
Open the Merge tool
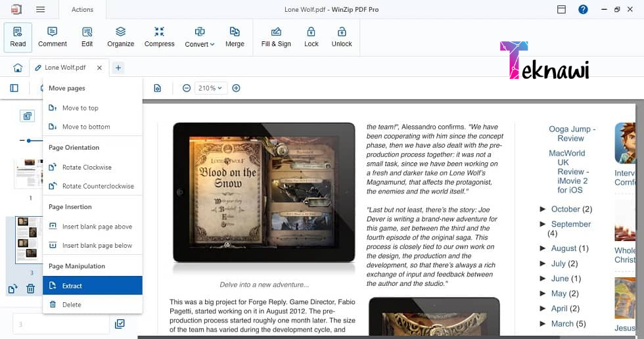coord(235,37)
